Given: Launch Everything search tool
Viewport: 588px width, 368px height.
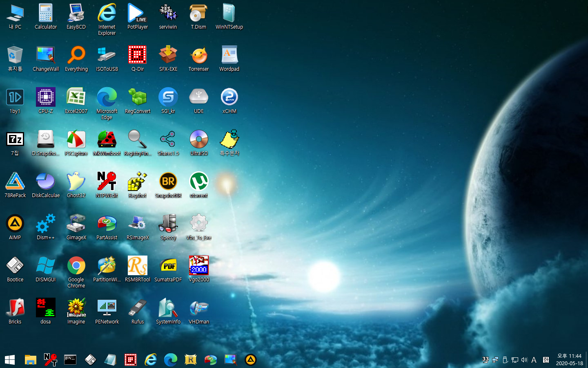Looking at the screenshot, I should [x=76, y=59].
